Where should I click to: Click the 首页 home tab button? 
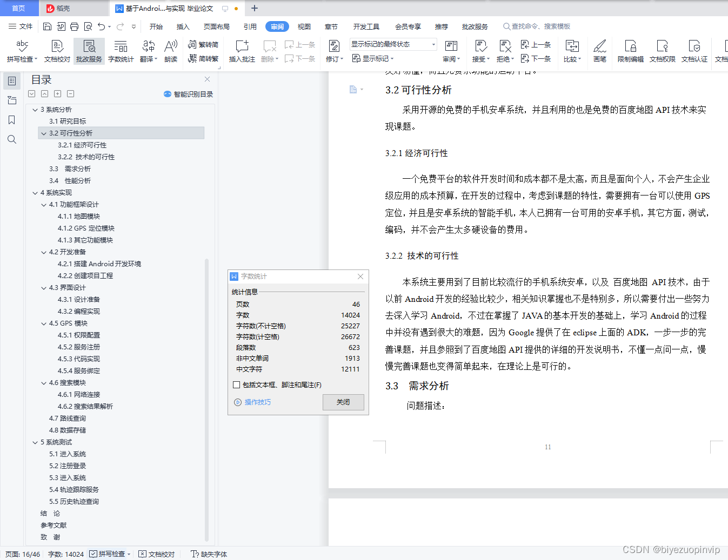pyautogui.click(x=19, y=8)
